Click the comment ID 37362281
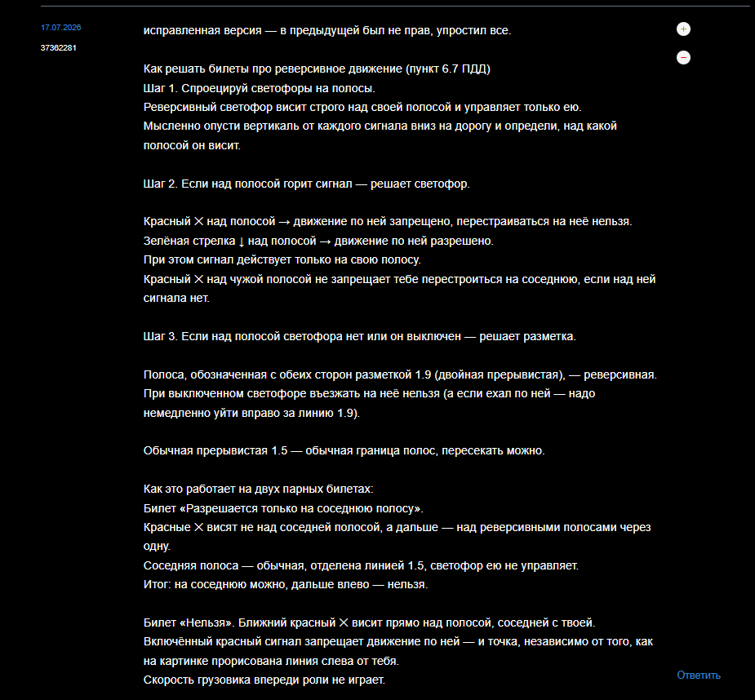755x700 pixels. click(58, 47)
